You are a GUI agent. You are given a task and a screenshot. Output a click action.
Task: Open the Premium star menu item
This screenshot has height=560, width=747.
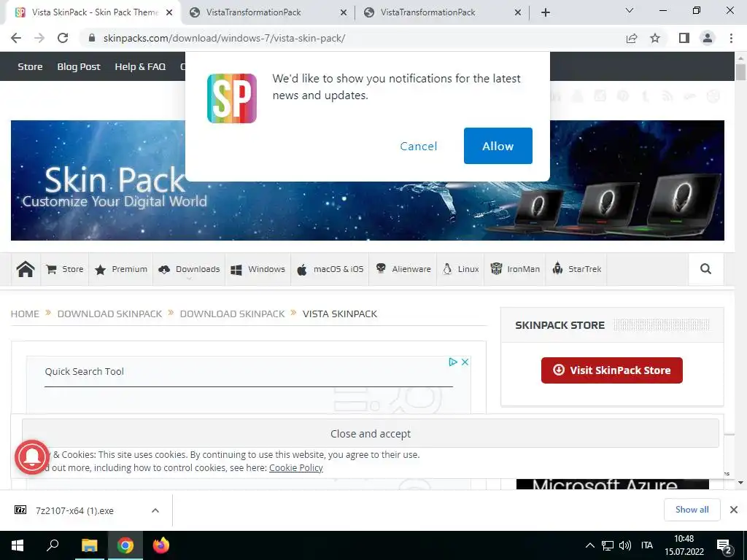pyautogui.click(x=121, y=269)
